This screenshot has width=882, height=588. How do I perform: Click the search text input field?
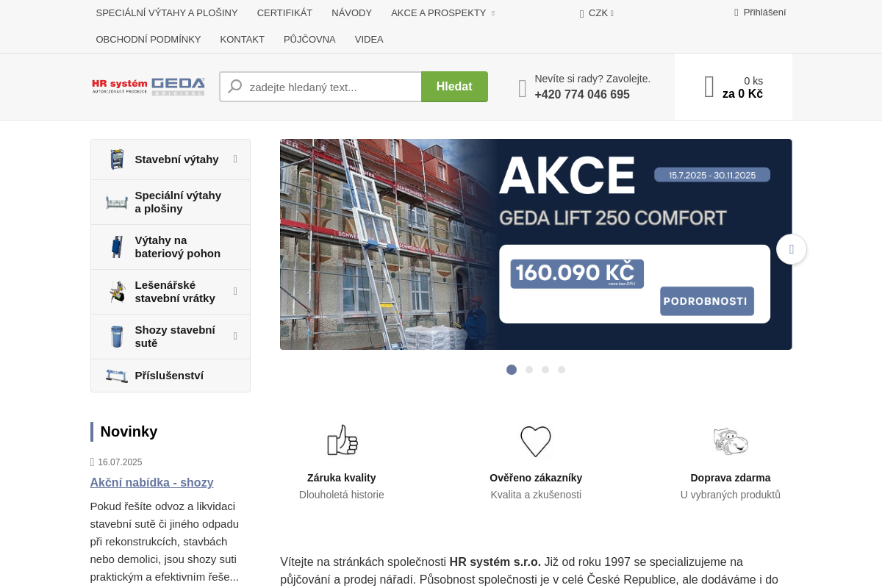(x=320, y=87)
